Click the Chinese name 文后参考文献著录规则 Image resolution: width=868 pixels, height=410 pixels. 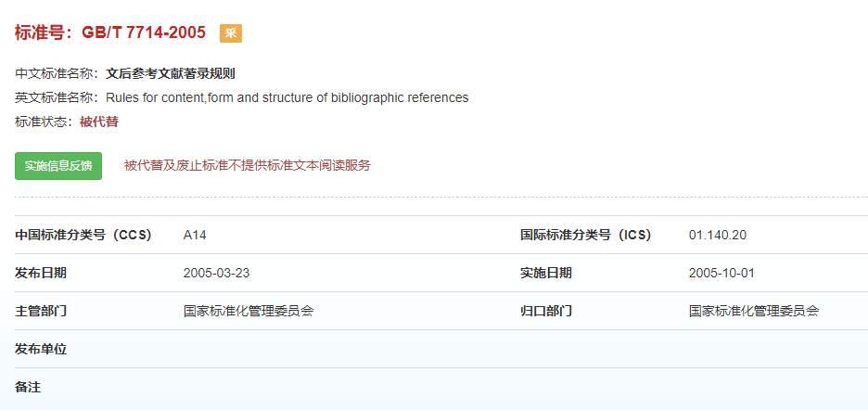171,73
